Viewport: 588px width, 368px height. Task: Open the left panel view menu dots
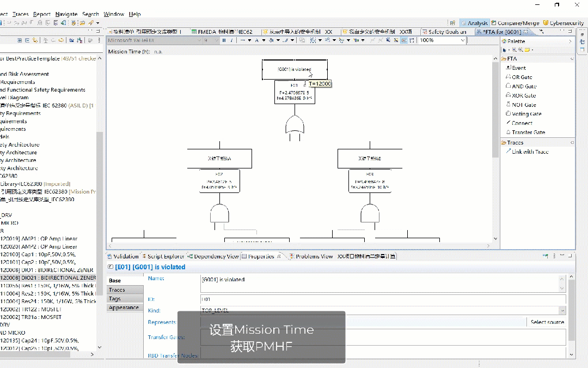coord(99,40)
